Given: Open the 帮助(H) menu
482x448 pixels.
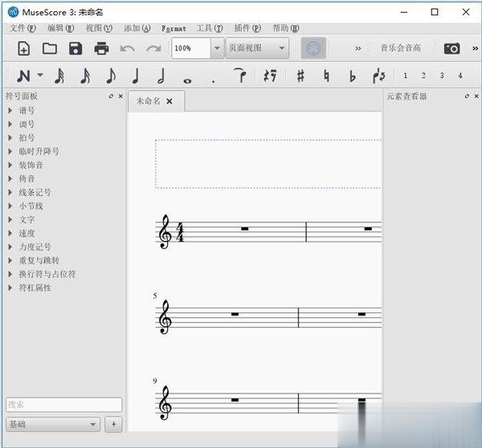Looking at the screenshot, I should [286, 28].
